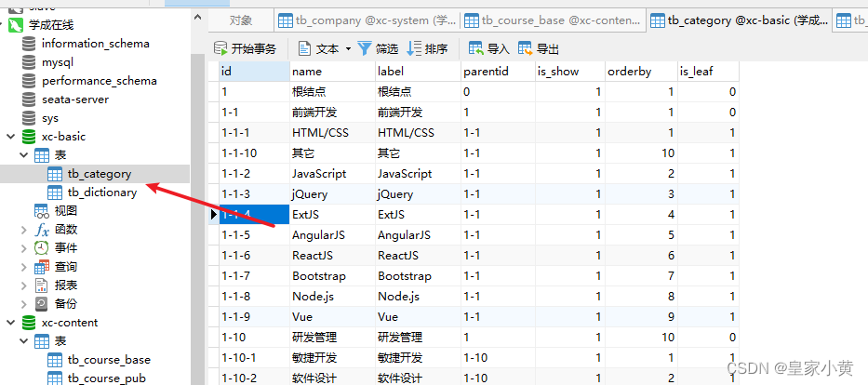Expand the 函数 (Functions) node

[24, 230]
